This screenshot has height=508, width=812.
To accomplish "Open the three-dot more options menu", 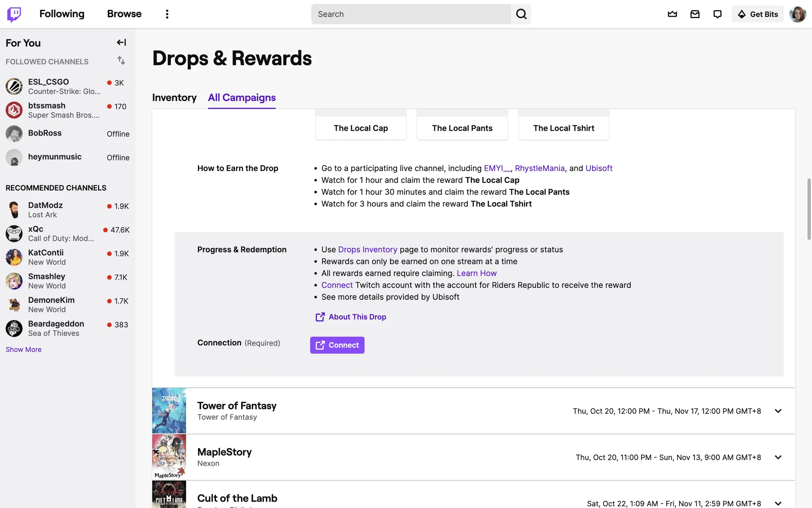I will coord(167,14).
